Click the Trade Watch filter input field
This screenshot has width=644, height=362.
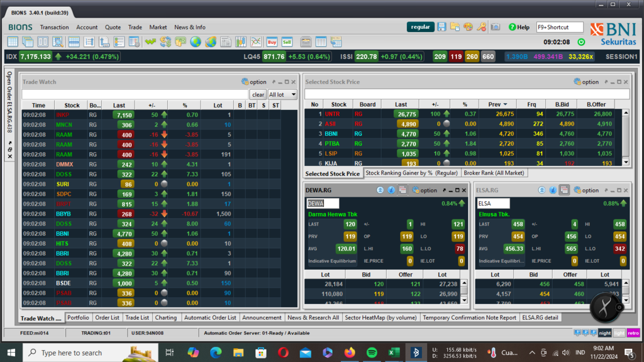[x=135, y=94]
